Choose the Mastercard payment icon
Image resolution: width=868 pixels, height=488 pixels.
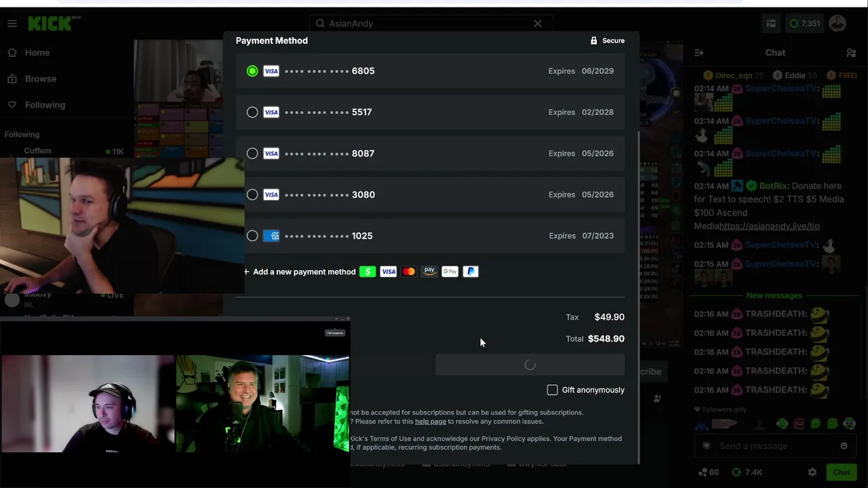[409, 272]
